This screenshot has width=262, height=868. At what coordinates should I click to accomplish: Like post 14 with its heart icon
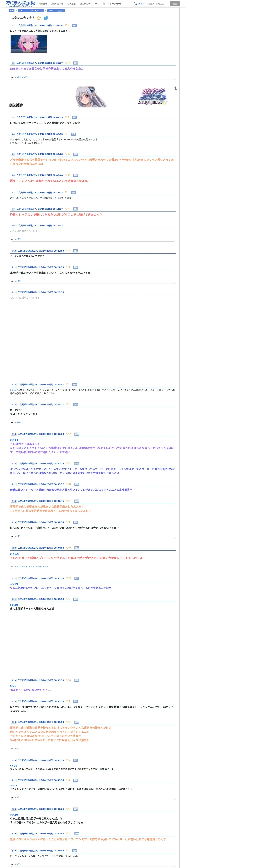67,404
